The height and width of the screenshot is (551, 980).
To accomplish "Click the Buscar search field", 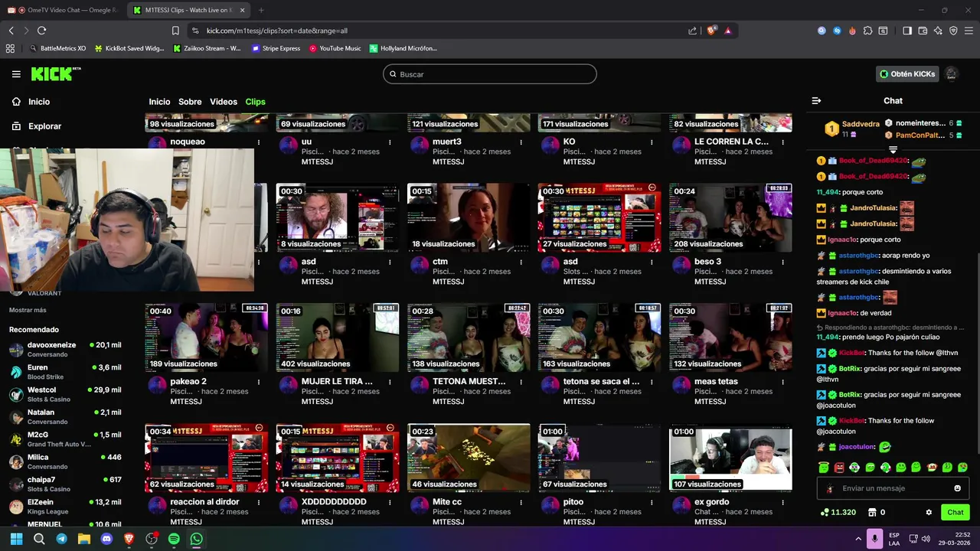I will (x=490, y=74).
